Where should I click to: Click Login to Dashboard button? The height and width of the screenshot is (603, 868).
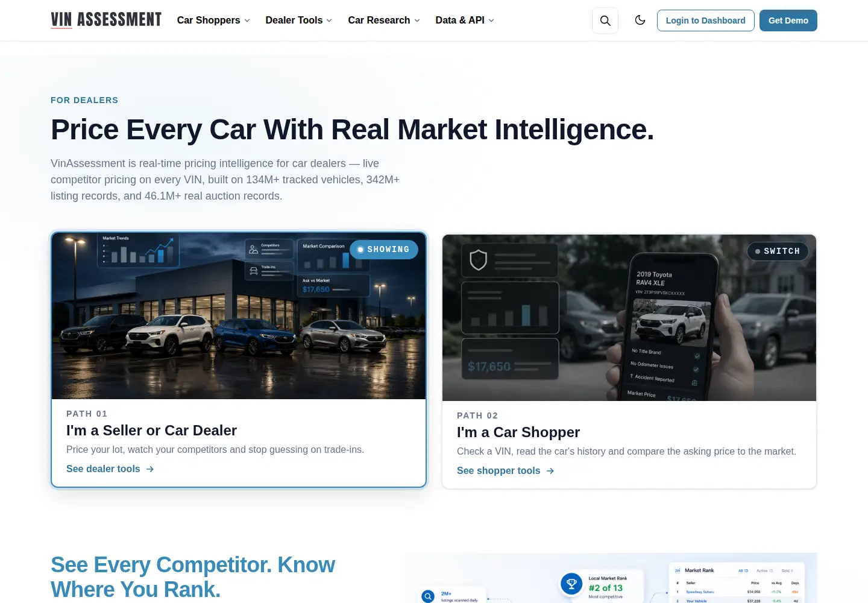pos(705,21)
